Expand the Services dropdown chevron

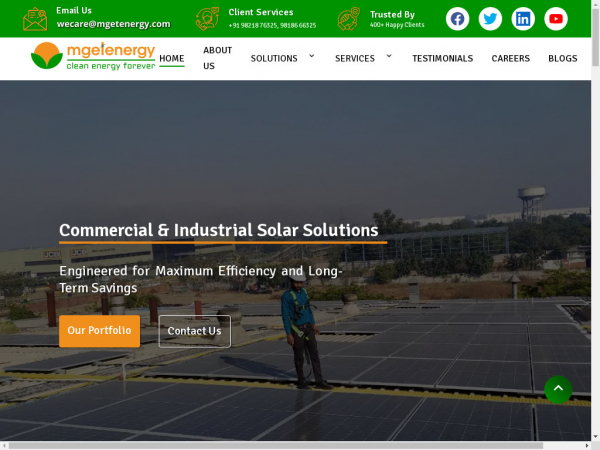[x=389, y=56]
